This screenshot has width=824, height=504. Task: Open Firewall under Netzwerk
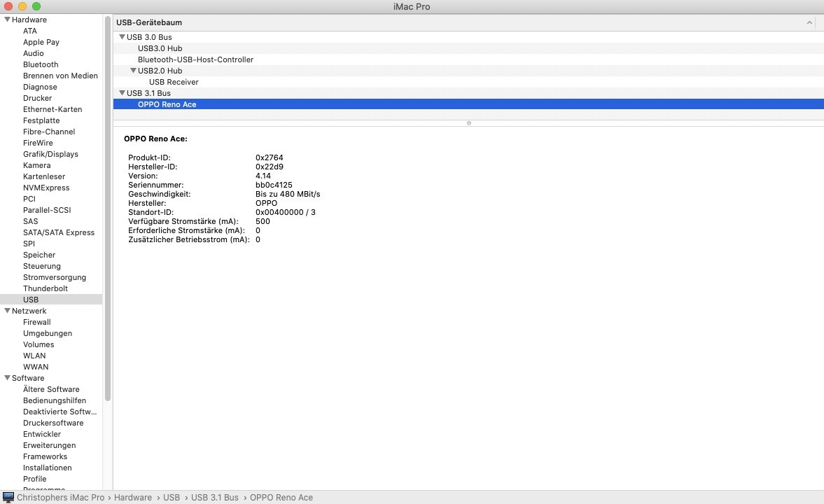[x=37, y=322]
